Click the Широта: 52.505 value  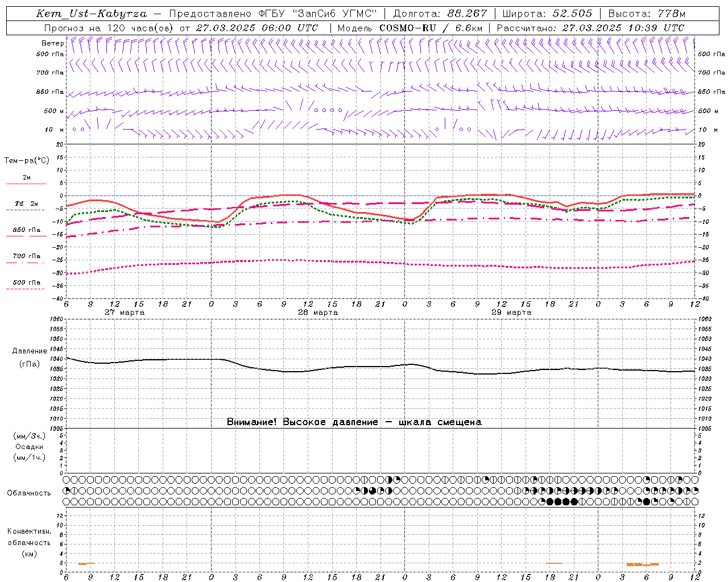pos(547,14)
